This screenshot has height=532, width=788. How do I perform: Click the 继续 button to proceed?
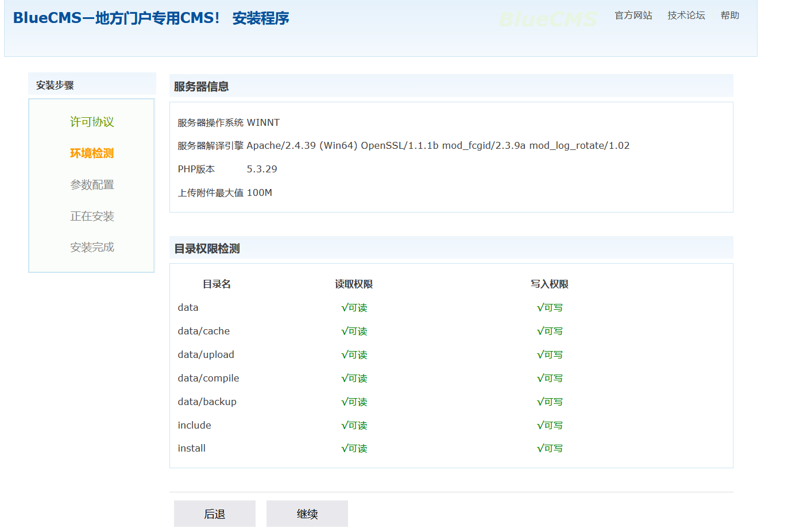click(307, 514)
